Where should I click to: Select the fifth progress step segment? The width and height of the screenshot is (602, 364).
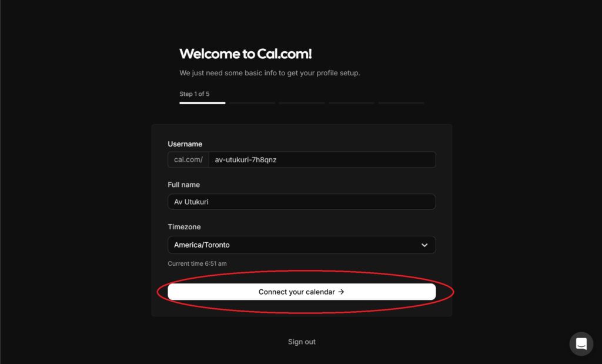(x=401, y=103)
